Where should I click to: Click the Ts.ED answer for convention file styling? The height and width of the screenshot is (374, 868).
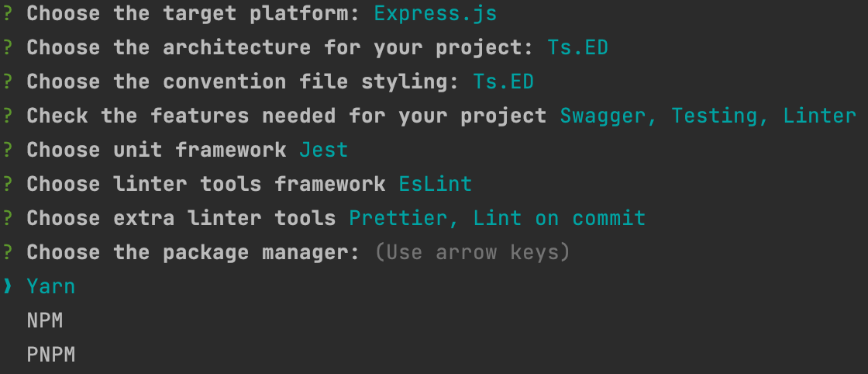click(504, 82)
